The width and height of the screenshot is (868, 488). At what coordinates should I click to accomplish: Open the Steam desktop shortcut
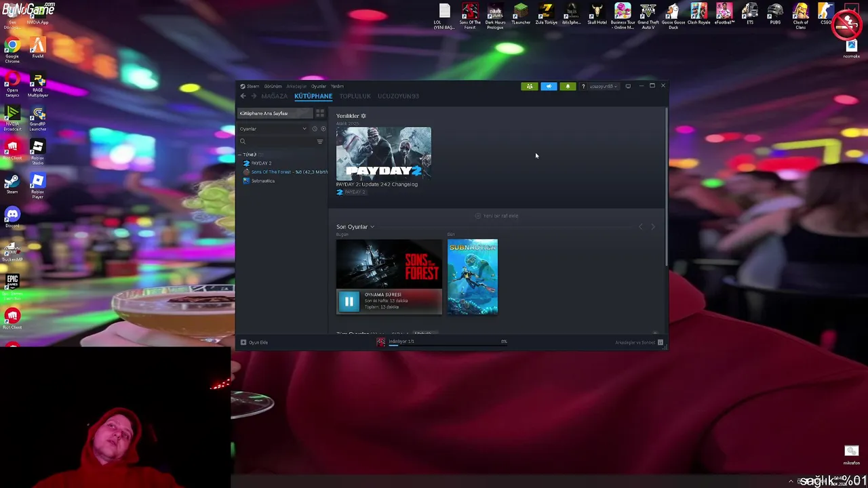pyautogui.click(x=12, y=184)
